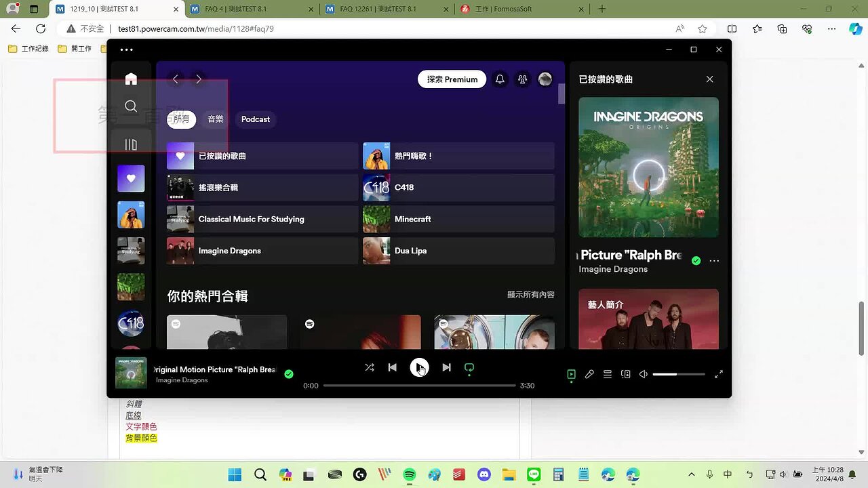Open the lyrics microphone icon

point(589,374)
